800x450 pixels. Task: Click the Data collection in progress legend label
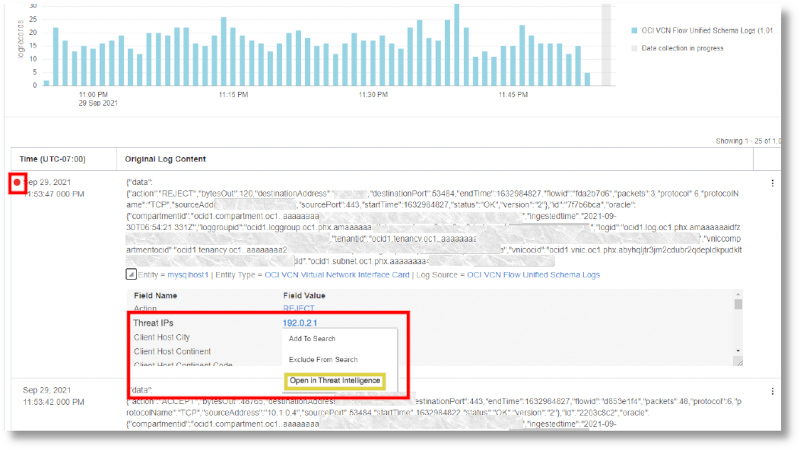682,48
